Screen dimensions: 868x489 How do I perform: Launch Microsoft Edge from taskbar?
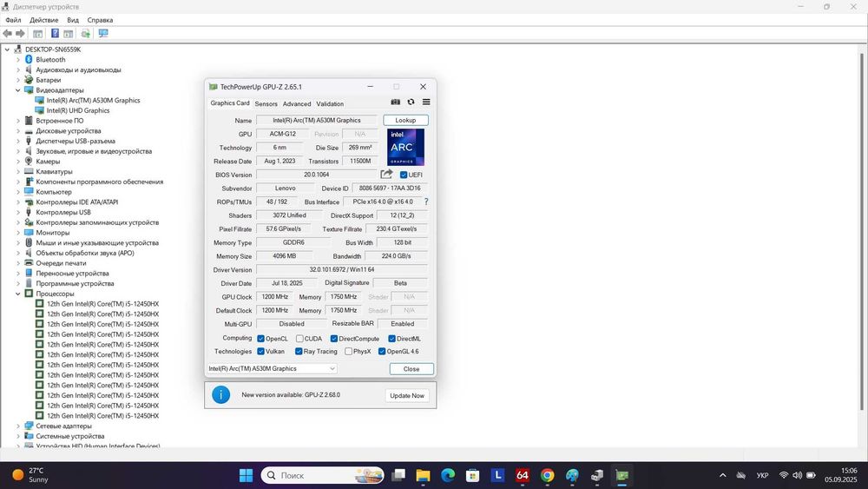448,475
